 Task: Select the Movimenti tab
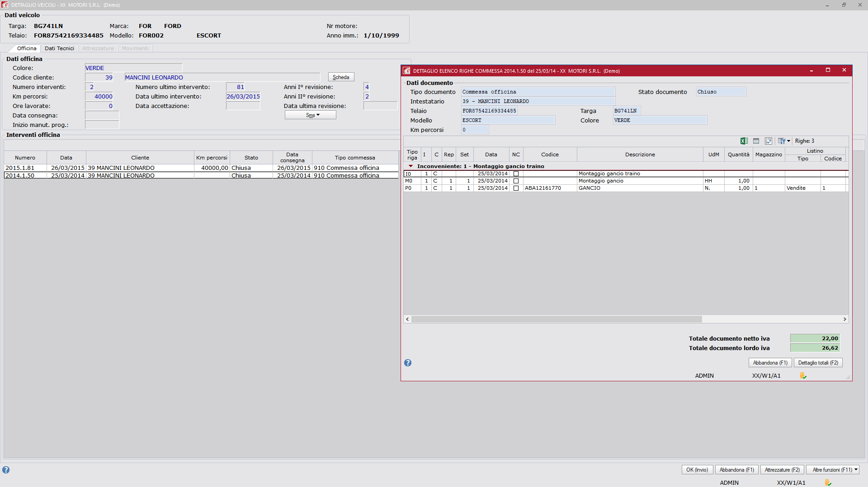pyautogui.click(x=135, y=48)
